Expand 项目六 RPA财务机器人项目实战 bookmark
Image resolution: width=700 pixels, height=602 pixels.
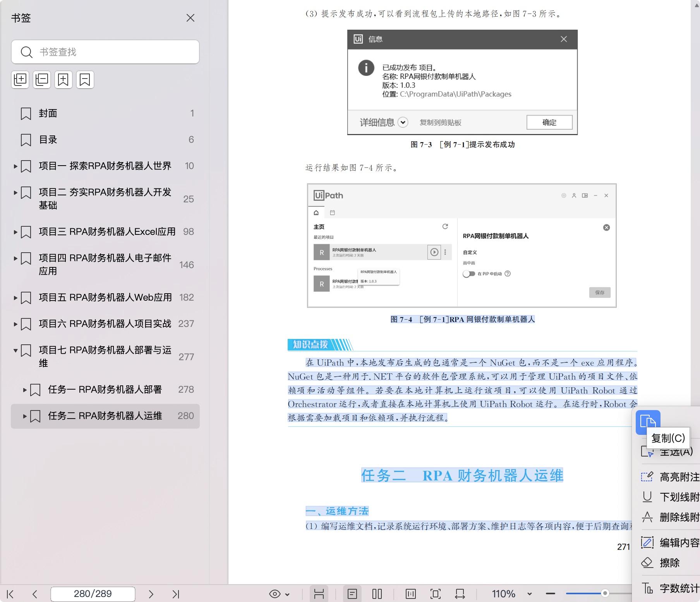(15, 324)
